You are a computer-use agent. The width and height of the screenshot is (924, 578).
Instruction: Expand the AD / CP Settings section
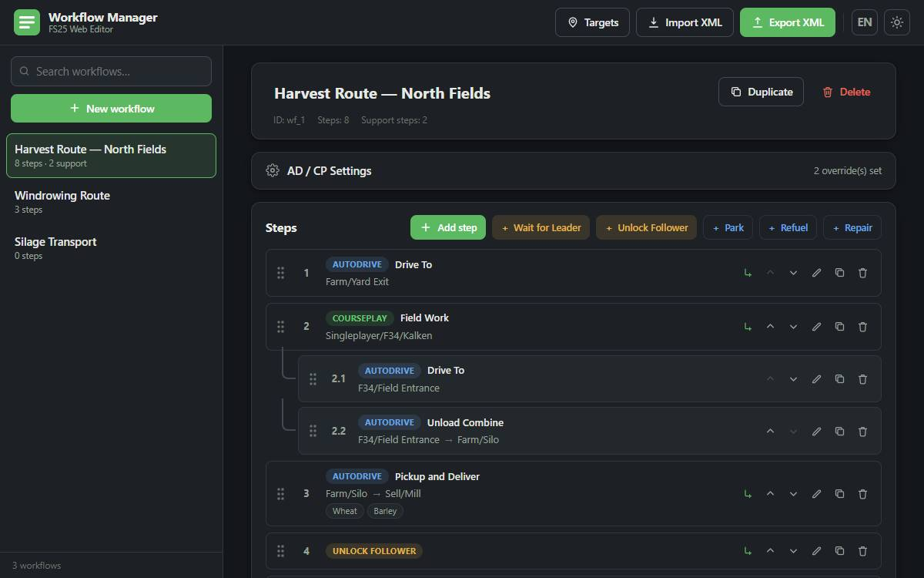click(x=573, y=171)
